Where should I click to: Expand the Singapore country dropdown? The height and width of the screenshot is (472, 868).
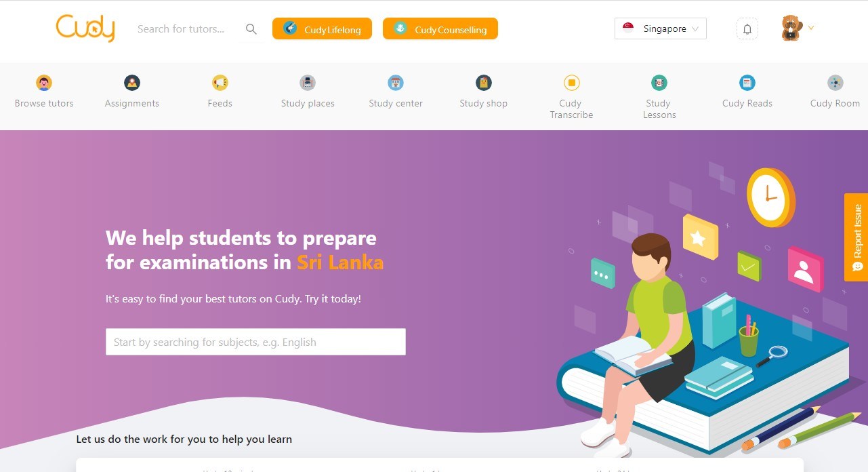(661, 28)
